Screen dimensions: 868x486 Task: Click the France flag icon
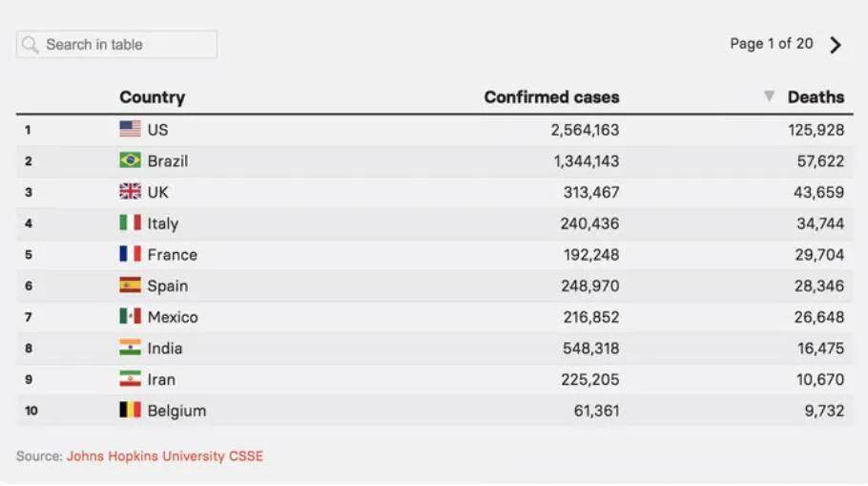click(x=130, y=254)
